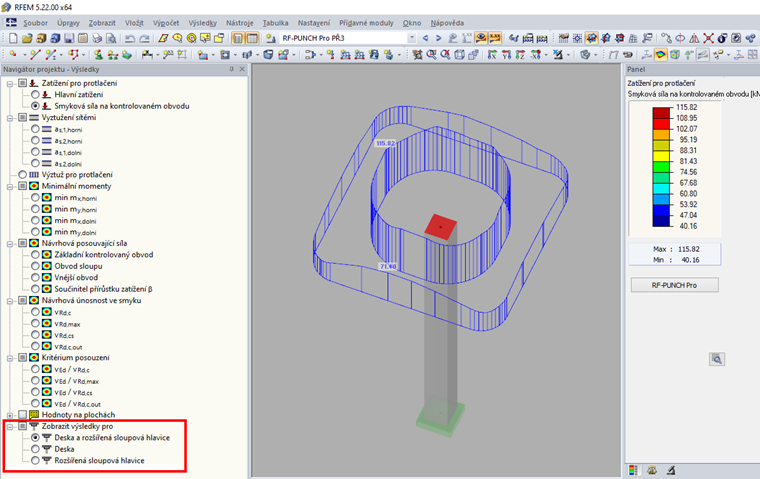Open the Soubor menu

(35, 23)
